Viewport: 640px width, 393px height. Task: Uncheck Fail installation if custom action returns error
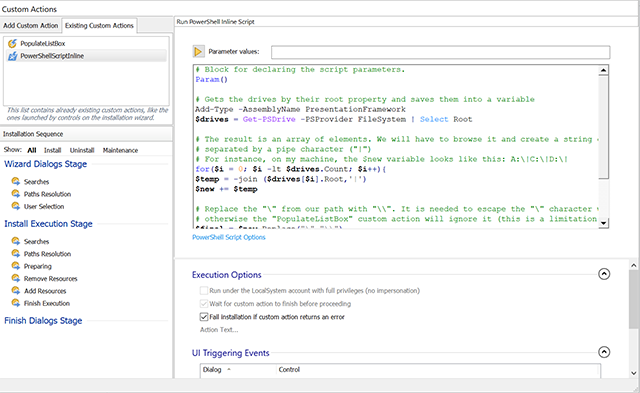tap(204, 317)
